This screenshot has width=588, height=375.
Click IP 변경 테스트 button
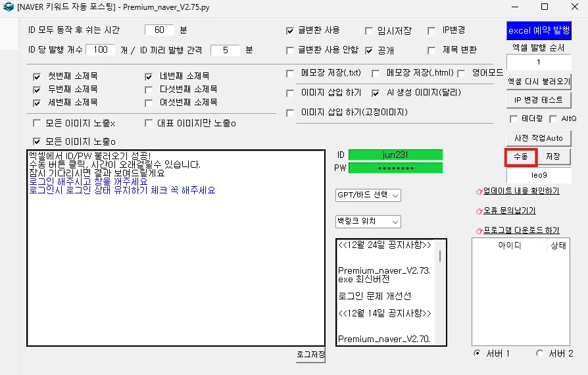click(539, 100)
